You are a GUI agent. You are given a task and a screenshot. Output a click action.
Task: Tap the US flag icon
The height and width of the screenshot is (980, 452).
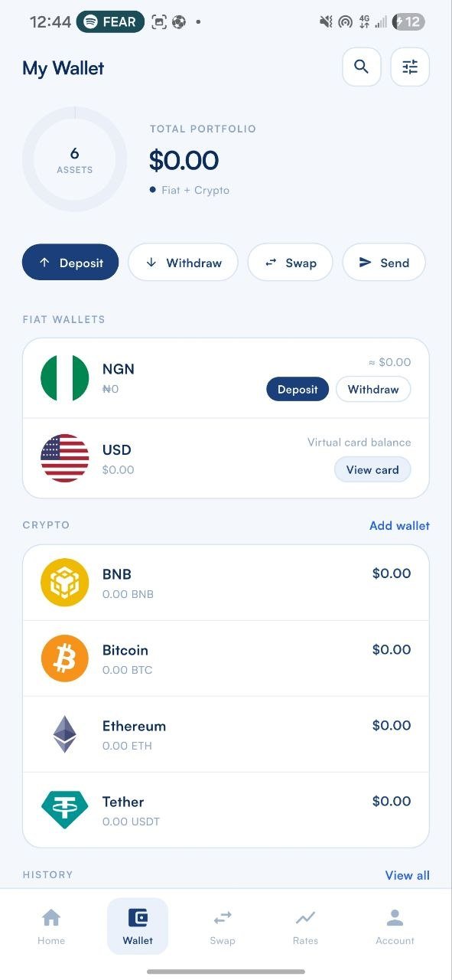tap(65, 458)
